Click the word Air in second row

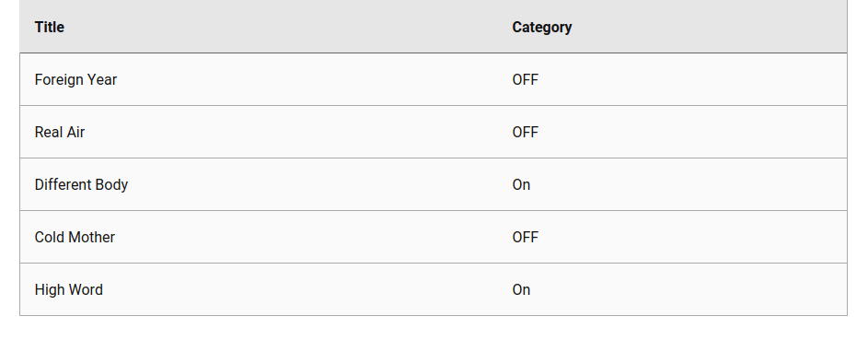75,133
